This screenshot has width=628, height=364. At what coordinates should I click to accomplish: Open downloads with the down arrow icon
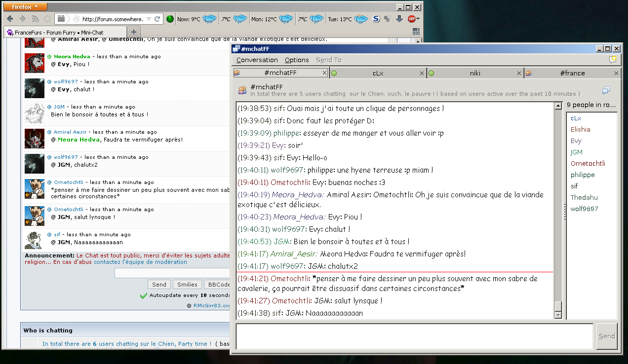pos(399,19)
